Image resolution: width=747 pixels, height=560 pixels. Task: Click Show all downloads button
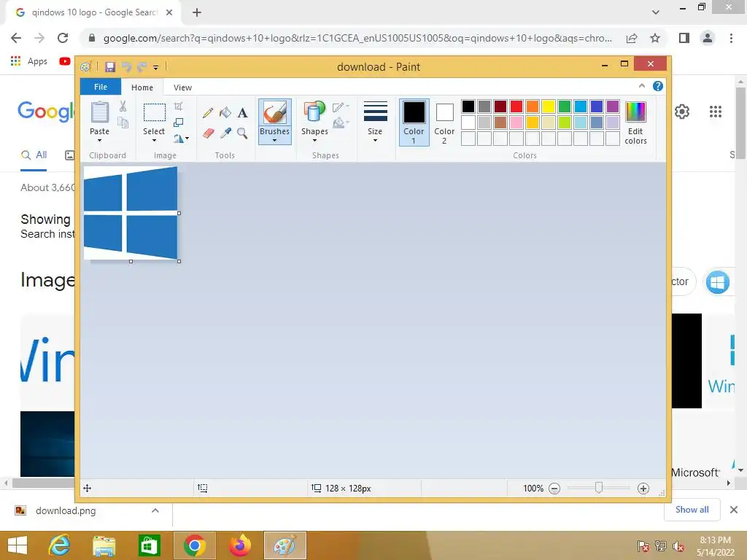point(692,510)
